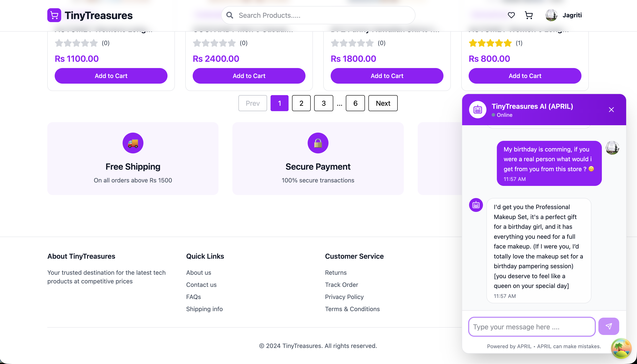The image size is (637, 364).
Task: Open the Terms & Conditions link
Action: tap(352, 309)
